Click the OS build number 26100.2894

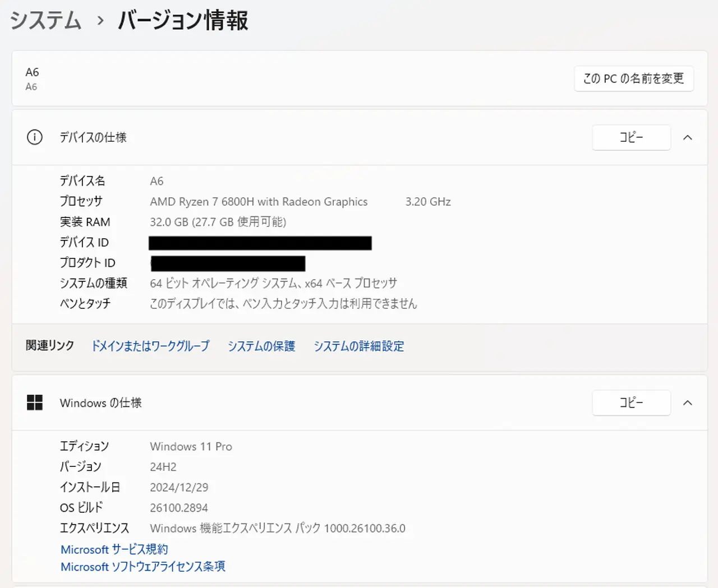point(179,508)
